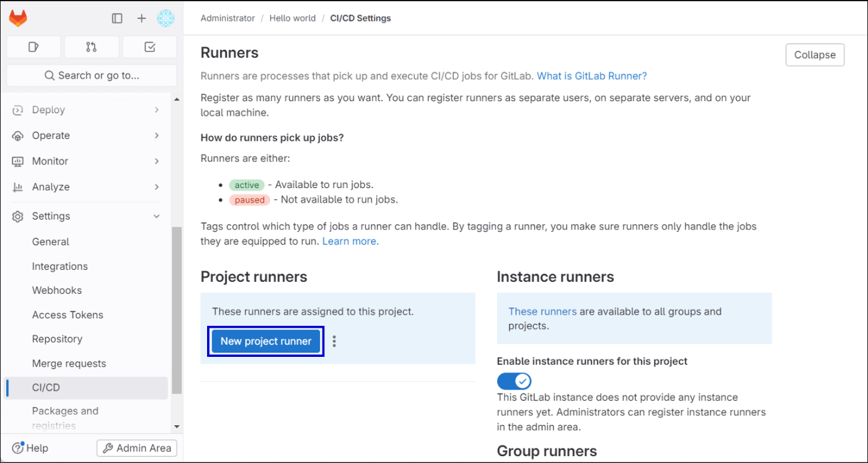868x463 pixels.
Task: Click the Monitor menu label
Action: 50,161
